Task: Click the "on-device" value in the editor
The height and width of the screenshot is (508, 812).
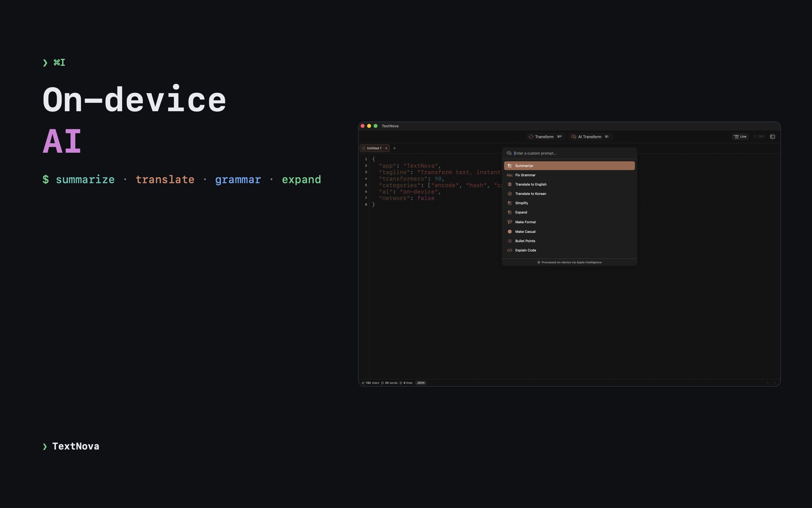Action: coord(419,192)
